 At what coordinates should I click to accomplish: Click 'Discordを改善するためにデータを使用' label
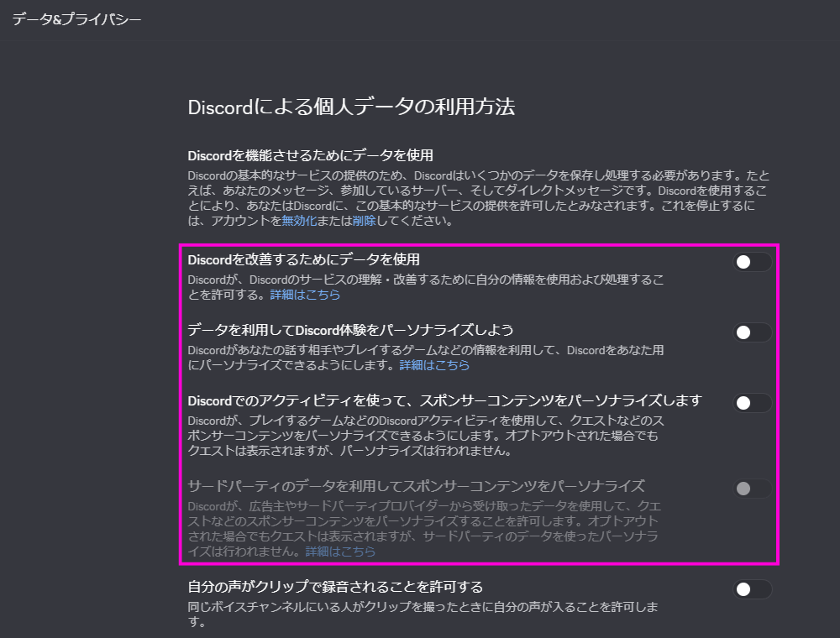tap(304, 259)
